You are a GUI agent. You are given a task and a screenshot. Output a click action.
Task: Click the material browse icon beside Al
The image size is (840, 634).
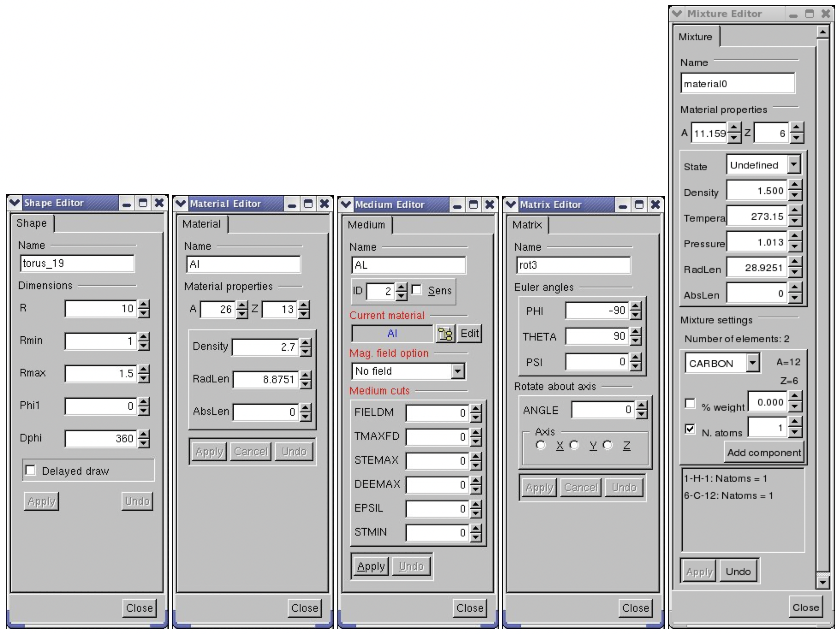click(x=445, y=334)
